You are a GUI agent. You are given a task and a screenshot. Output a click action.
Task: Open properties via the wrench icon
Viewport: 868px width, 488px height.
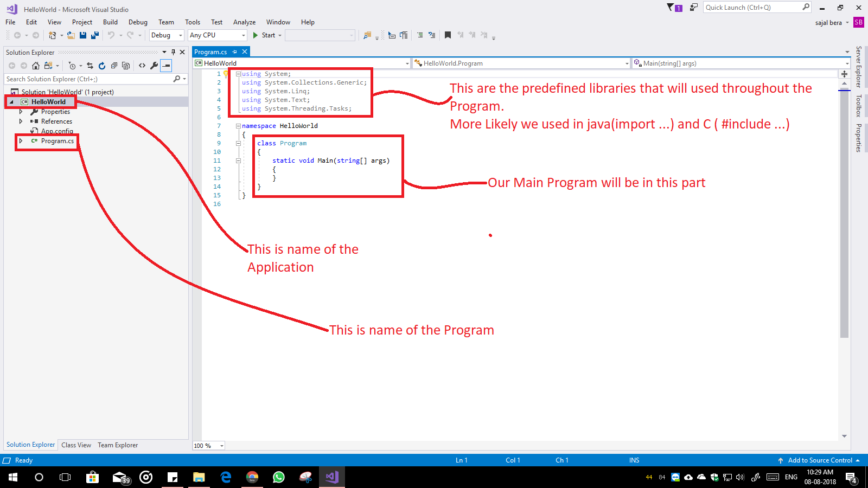point(154,66)
